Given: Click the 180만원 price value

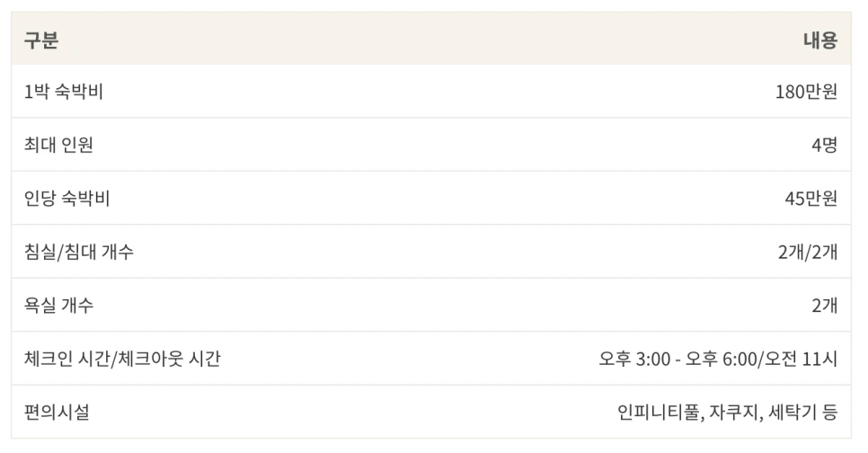Looking at the screenshot, I should [806, 92].
